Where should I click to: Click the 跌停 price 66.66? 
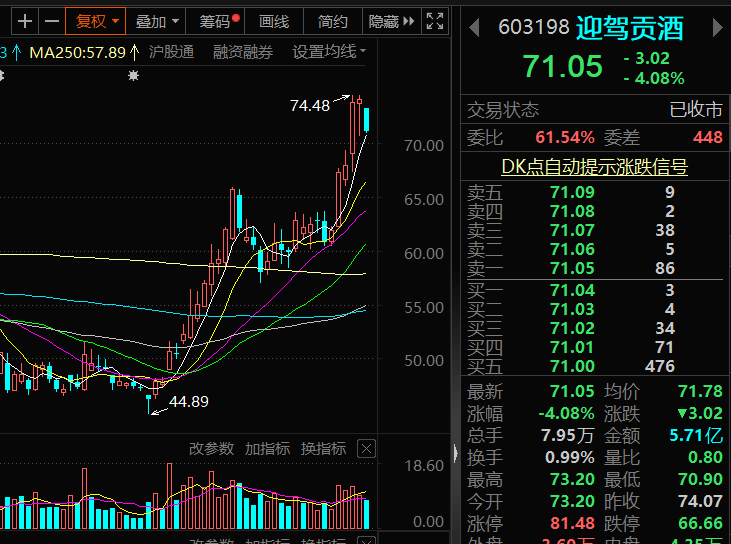click(700, 523)
